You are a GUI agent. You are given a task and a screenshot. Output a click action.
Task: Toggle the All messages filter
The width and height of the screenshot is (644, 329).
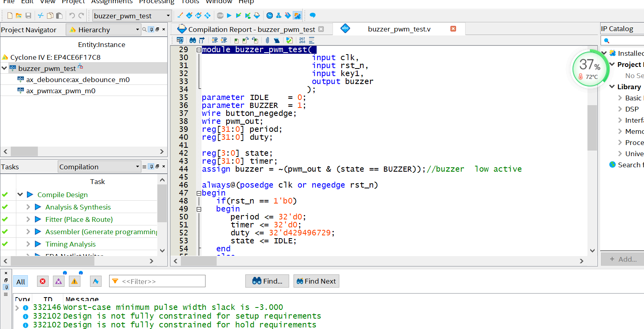21,282
